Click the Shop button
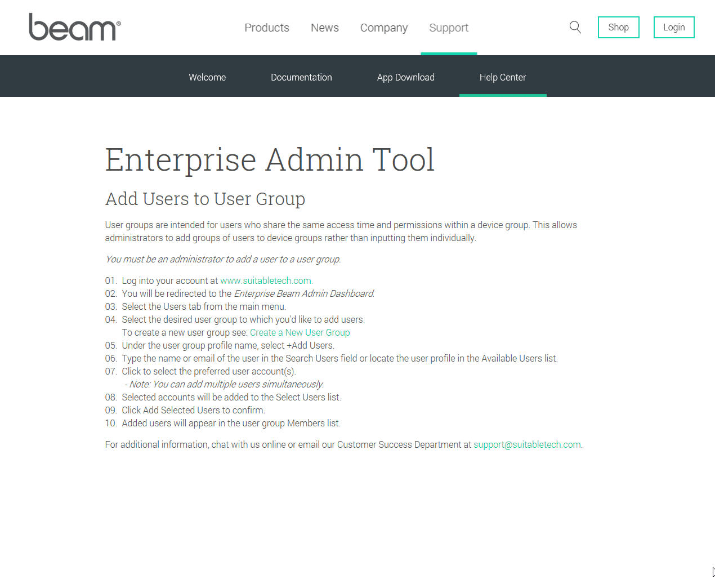This screenshot has width=715, height=588. coord(618,27)
